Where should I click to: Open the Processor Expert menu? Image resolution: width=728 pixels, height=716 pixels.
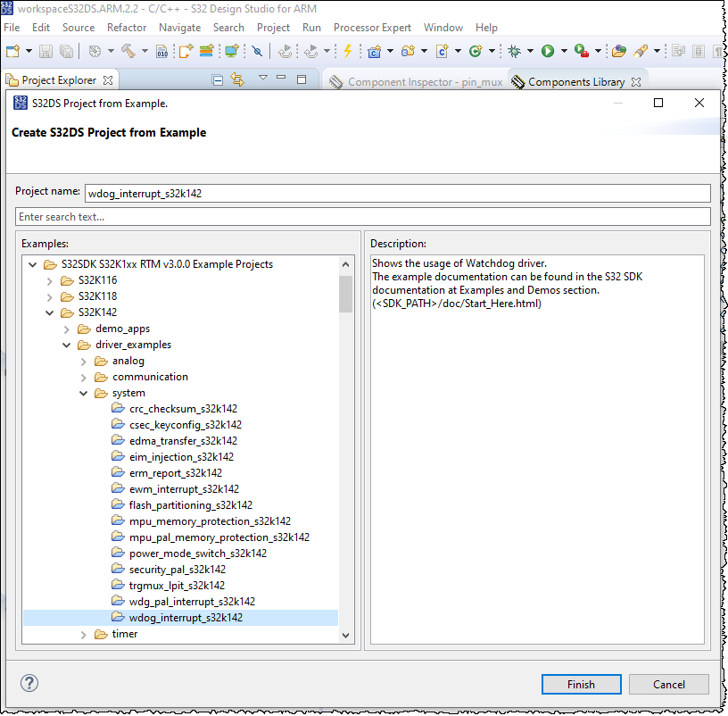[372, 28]
